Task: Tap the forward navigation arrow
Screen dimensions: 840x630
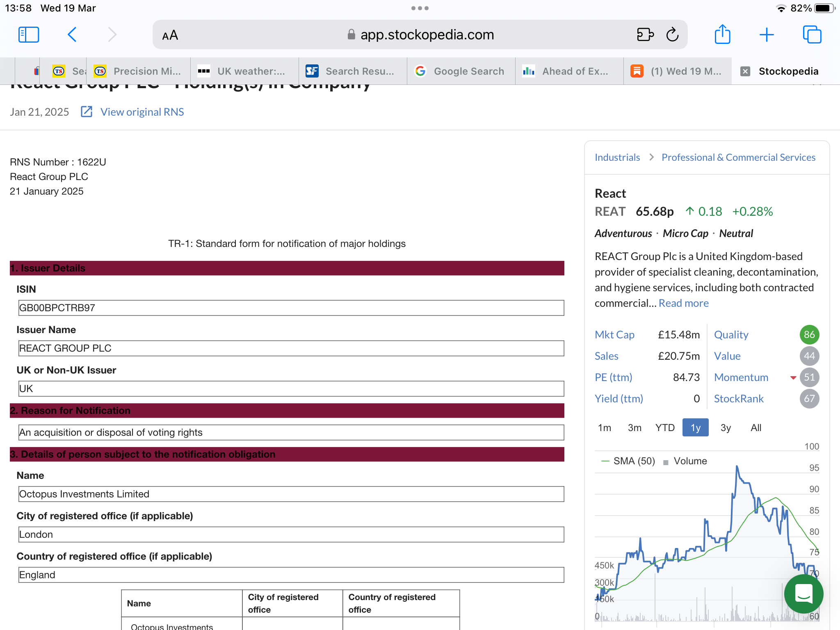Action: click(112, 35)
